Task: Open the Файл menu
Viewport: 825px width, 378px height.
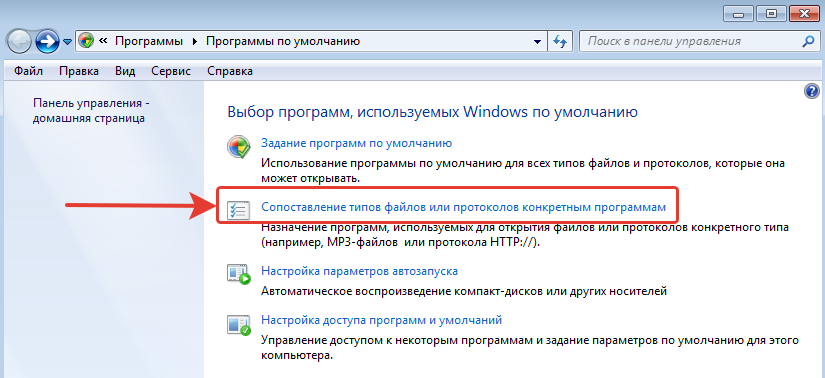Action: point(28,71)
